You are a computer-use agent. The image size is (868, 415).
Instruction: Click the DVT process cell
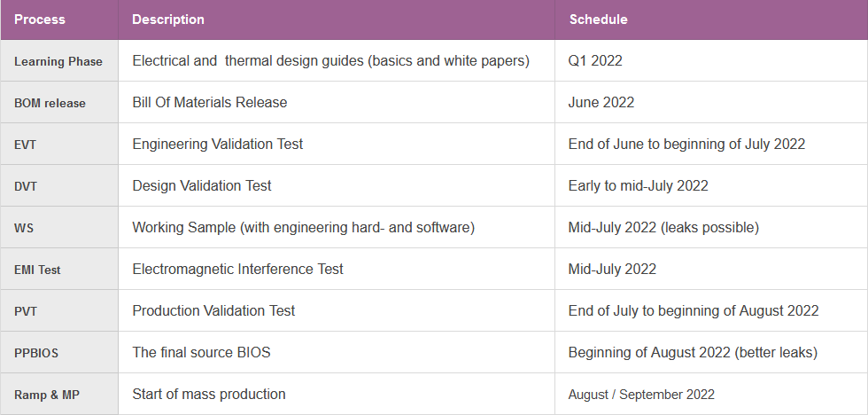(27, 186)
